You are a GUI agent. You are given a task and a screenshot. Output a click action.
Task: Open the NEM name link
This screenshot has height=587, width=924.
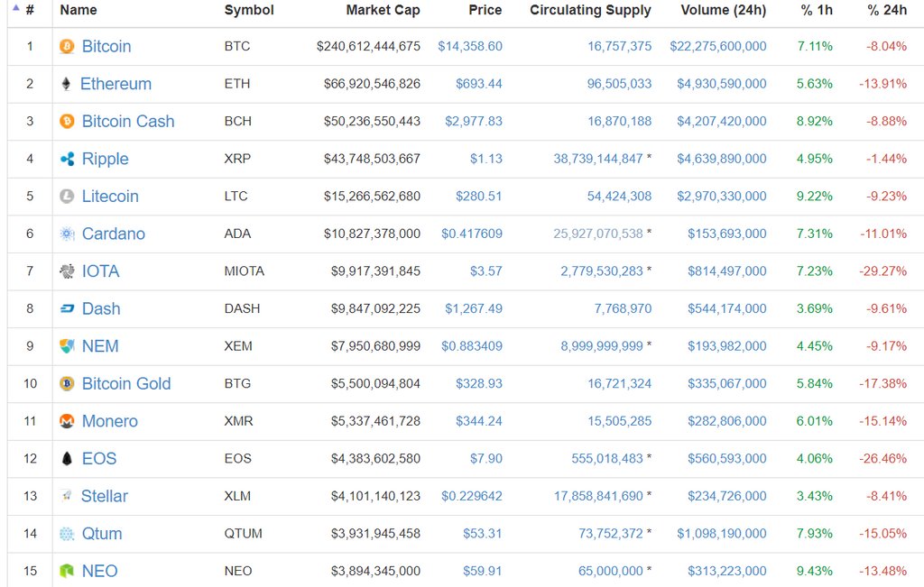click(100, 346)
